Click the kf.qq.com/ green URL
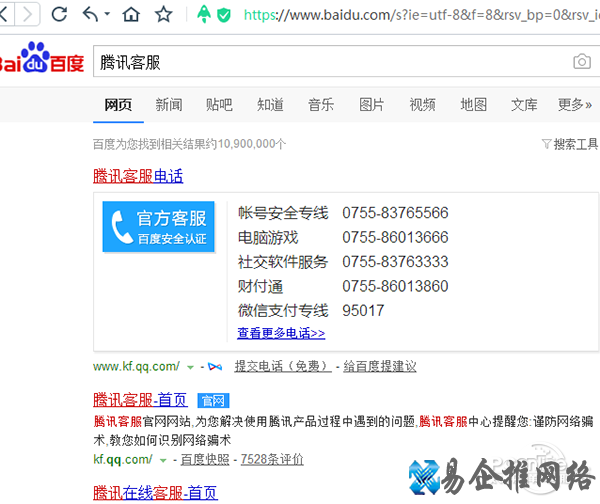 tap(123, 459)
